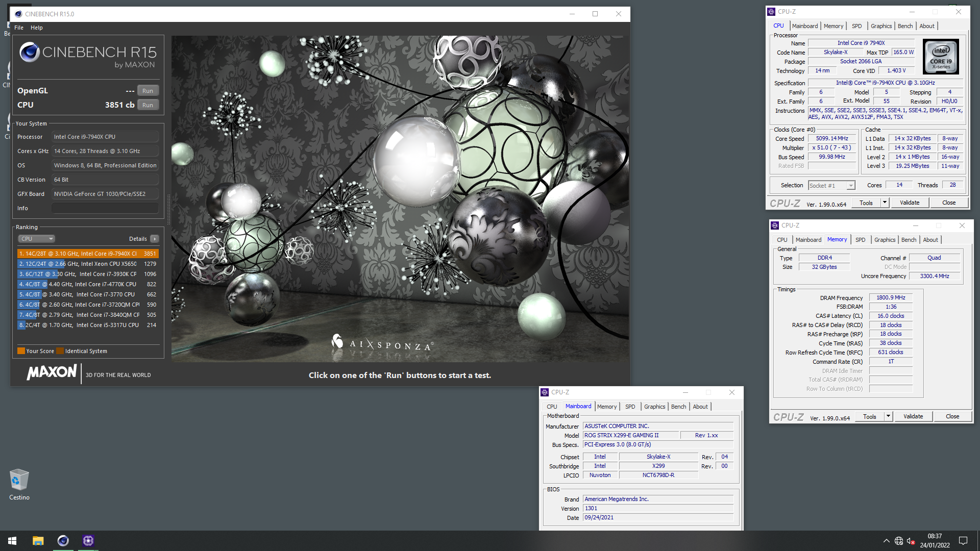Open network status in system tray
This screenshot has width=980, height=551.
tap(899, 541)
